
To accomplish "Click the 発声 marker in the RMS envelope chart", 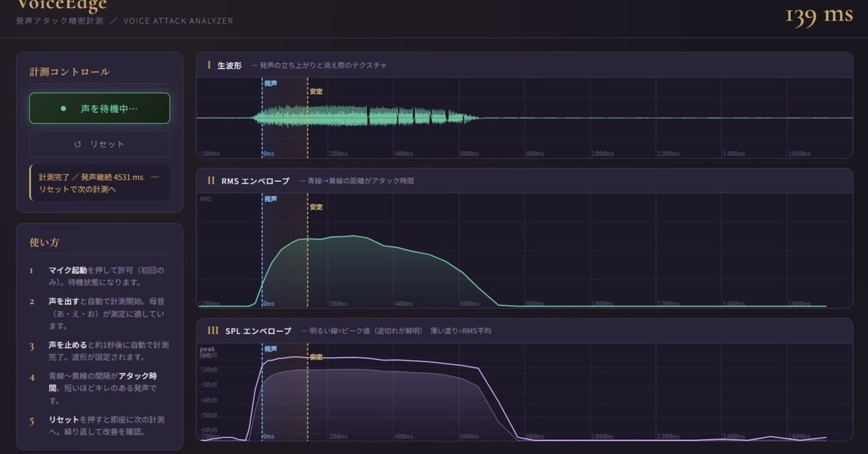I will click(271, 199).
